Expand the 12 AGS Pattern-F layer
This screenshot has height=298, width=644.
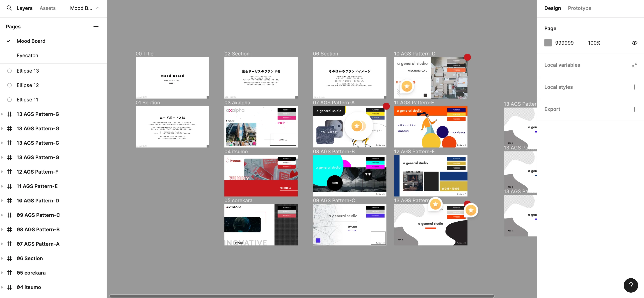click(x=2, y=172)
